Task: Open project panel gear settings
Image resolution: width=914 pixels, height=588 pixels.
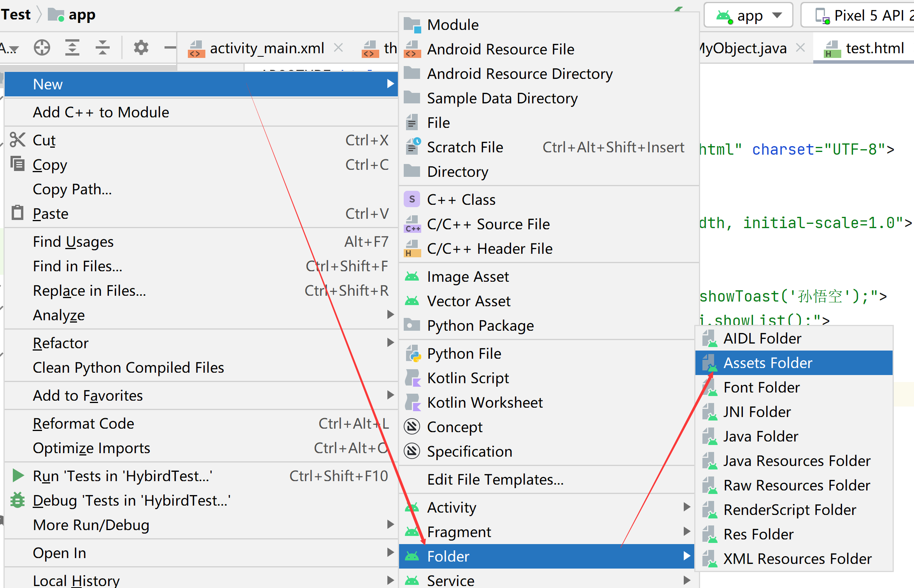Action: tap(141, 48)
